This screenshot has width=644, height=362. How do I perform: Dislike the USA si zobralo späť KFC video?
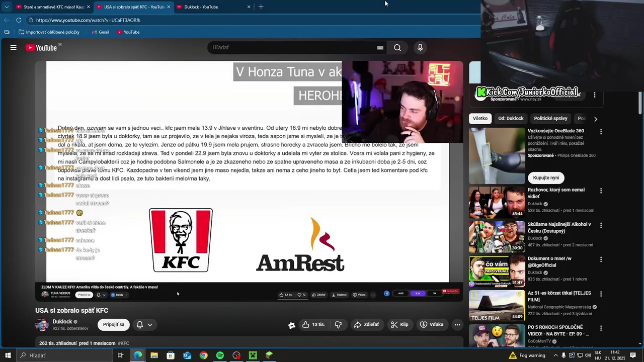(x=338, y=325)
